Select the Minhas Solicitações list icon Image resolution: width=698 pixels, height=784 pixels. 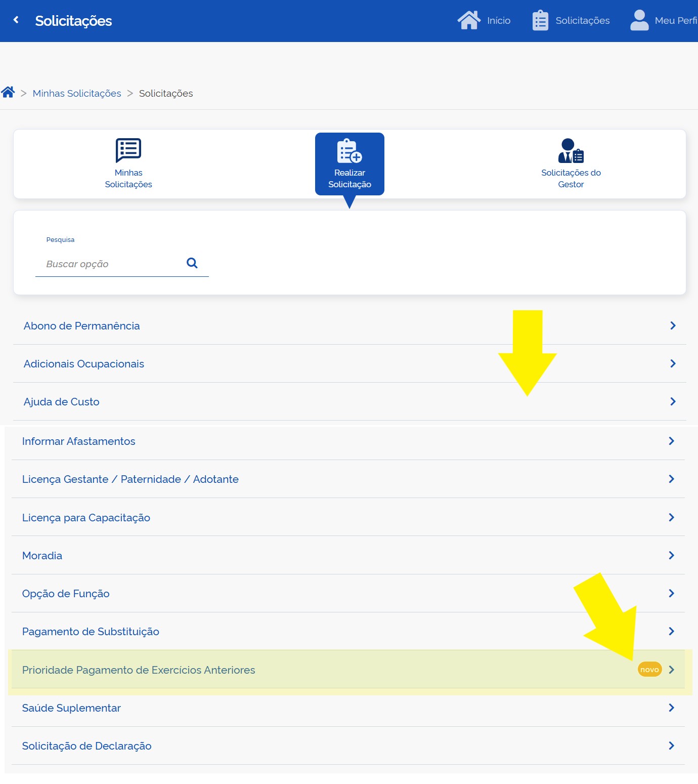tap(128, 150)
